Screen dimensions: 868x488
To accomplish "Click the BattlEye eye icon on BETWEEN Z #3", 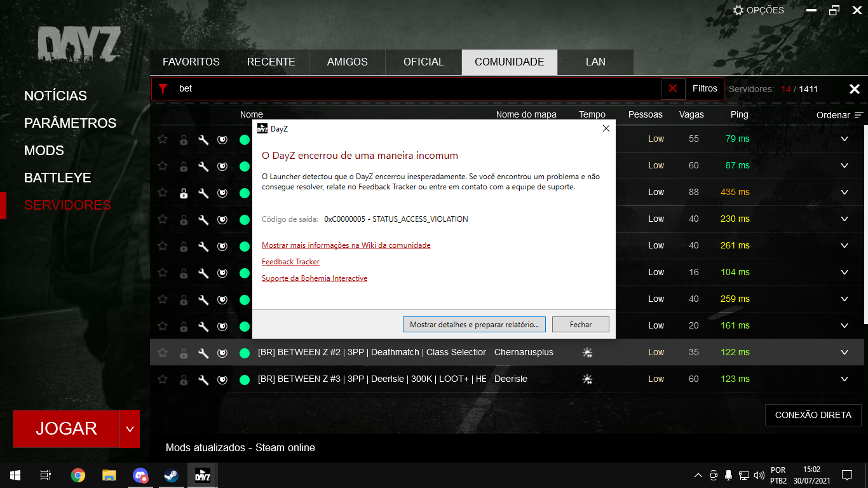I will point(222,379).
